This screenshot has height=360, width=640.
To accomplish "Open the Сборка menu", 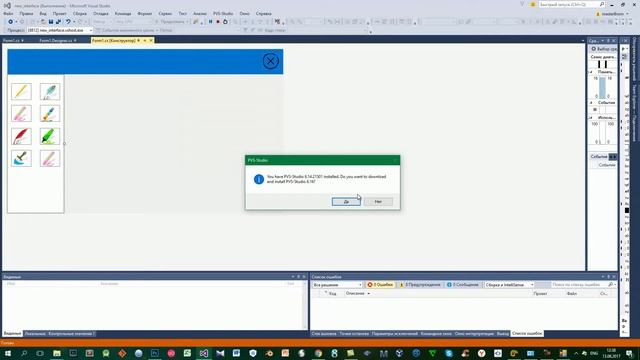I will [x=80, y=13].
